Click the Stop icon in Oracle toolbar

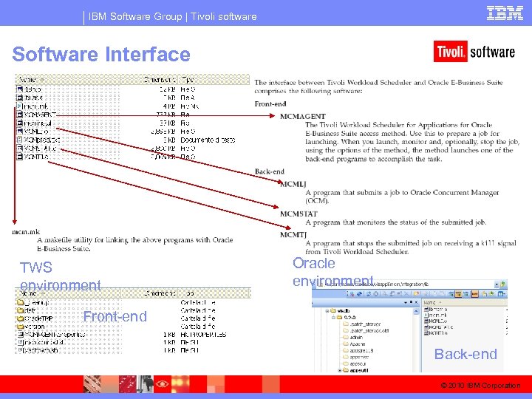pyautogui.click(x=375, y=294)
